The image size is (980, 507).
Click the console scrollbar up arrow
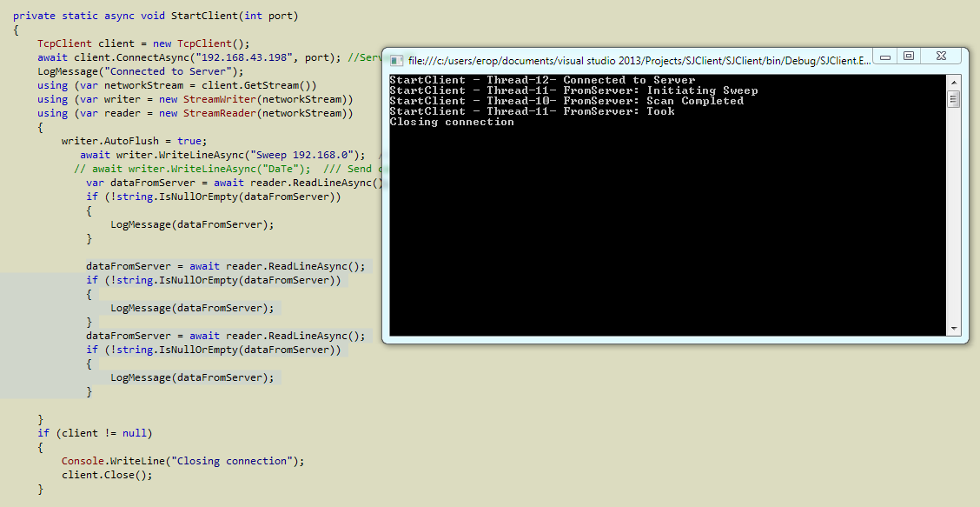[953, 82]
